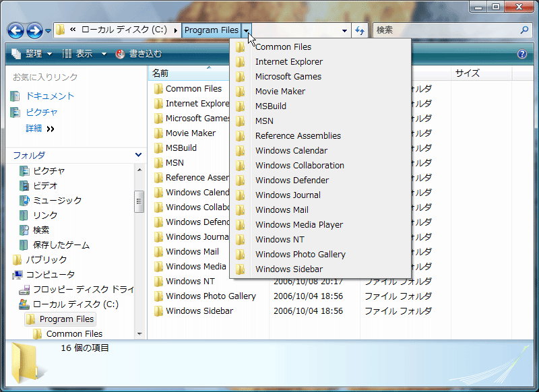Open ピクチャ favorite link

point(42,112)
